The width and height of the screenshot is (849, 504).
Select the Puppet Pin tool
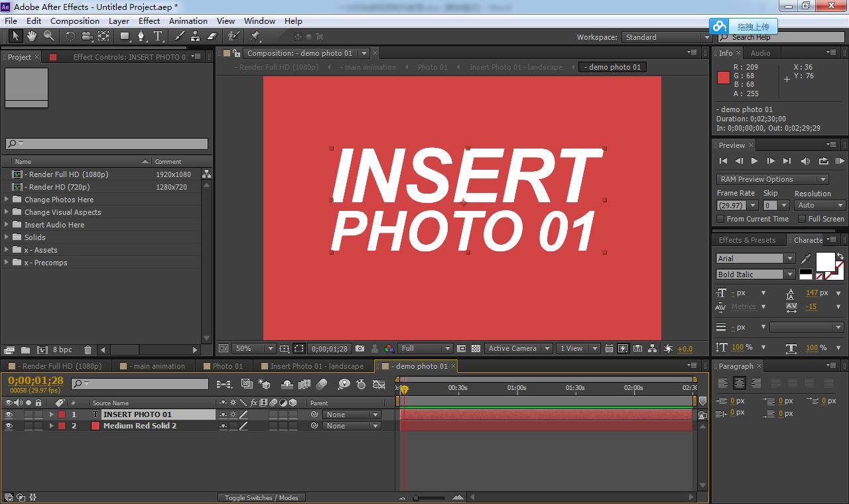point(255,36)
